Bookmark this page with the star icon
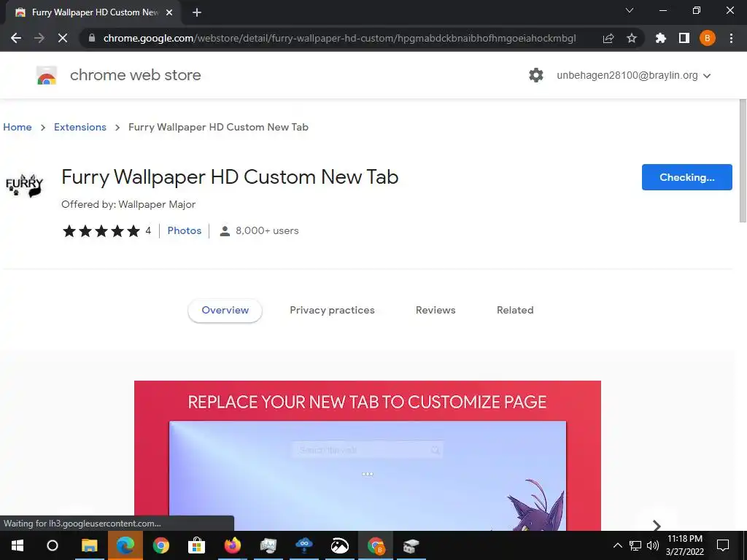This screenshot has width=747, height=560. pos(632,38)
